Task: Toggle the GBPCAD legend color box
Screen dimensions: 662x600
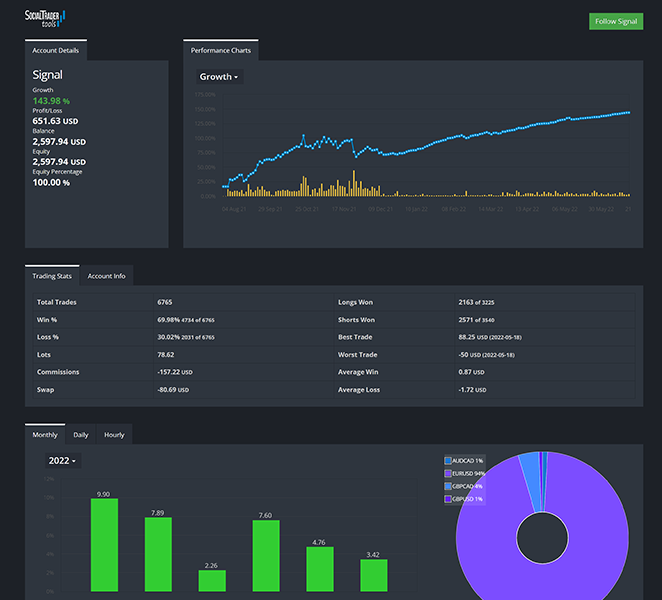Action: click(448, 485)
